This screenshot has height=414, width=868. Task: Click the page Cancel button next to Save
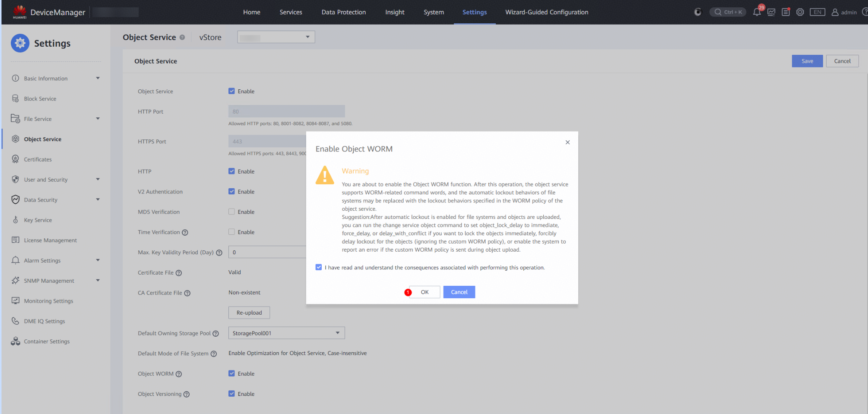pos(842,61)
